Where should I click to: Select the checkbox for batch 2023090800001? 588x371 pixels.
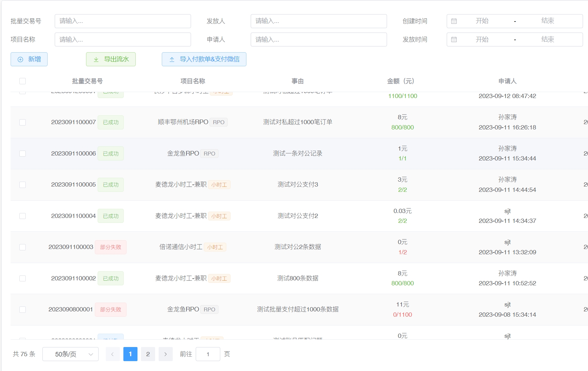[23, 310]
